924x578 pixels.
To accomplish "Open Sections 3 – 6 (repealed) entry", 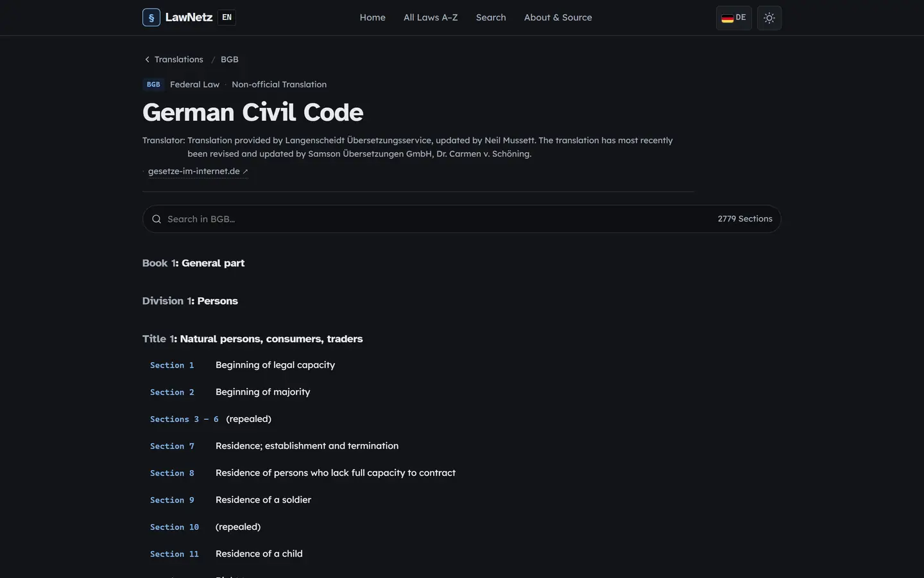I will coord(461,419).
